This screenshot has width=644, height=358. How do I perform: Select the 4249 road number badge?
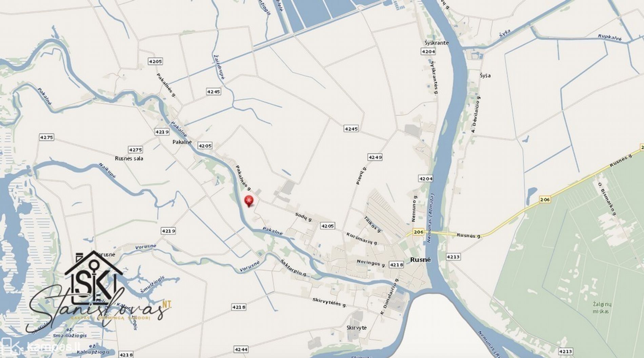[375, 157]
